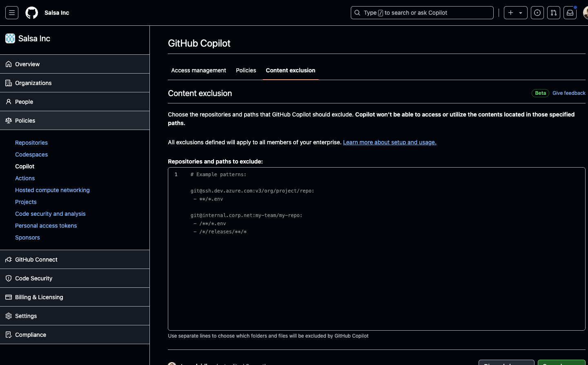This screenshot has height=365, width=588.
Task: Switch to Access management tab
Action: pos(198,70)
